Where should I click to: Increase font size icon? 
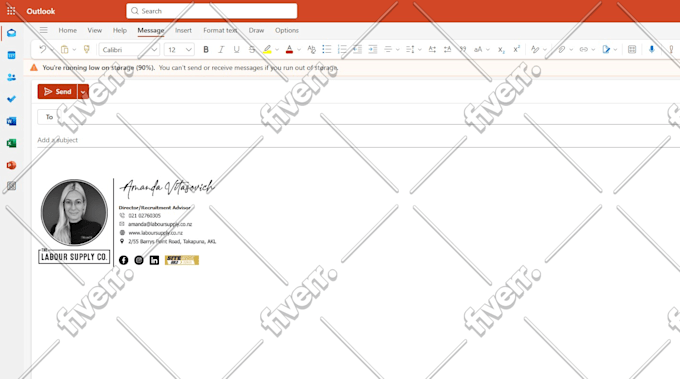[432, 49]
